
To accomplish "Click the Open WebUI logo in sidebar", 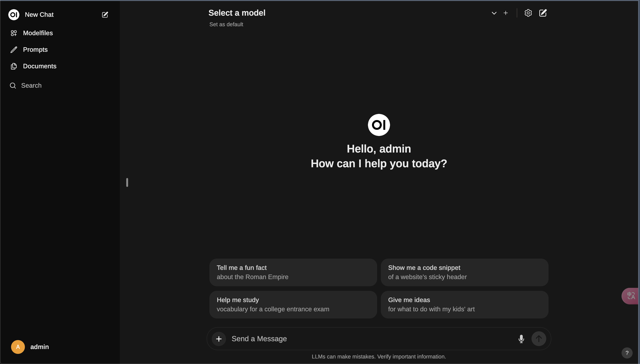I will (x=14, y=15).
